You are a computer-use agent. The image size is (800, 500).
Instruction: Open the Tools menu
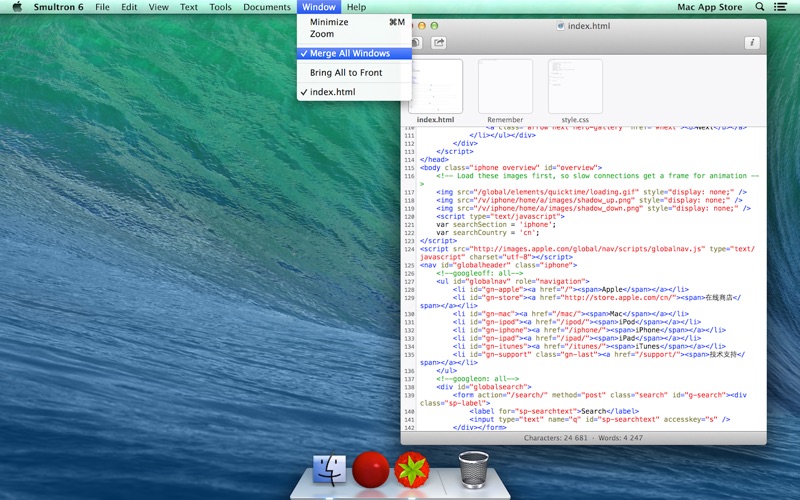pyautogui.click(x=220, y=7)
